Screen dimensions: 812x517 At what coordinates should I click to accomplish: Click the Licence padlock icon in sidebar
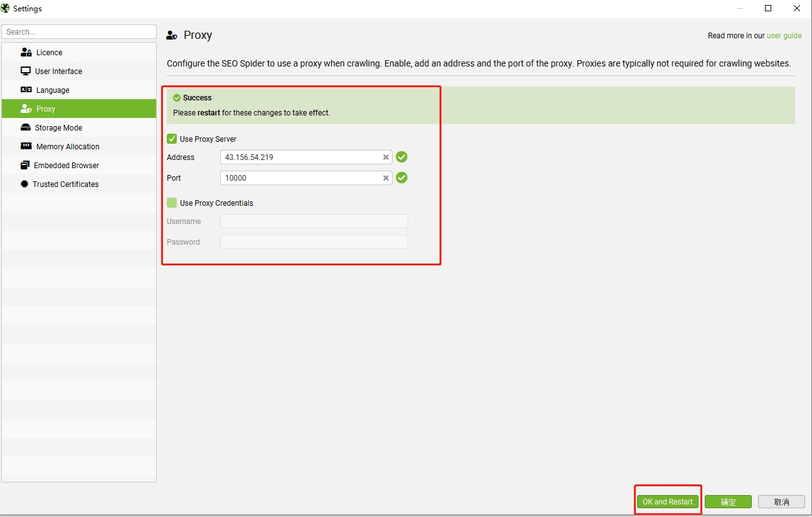[26, 53]
